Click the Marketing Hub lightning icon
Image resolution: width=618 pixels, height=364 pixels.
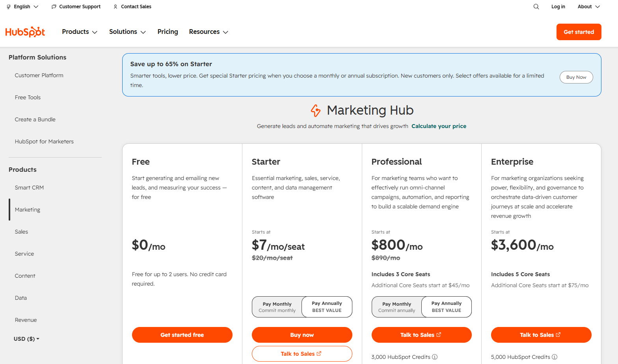tap(316, 111)
